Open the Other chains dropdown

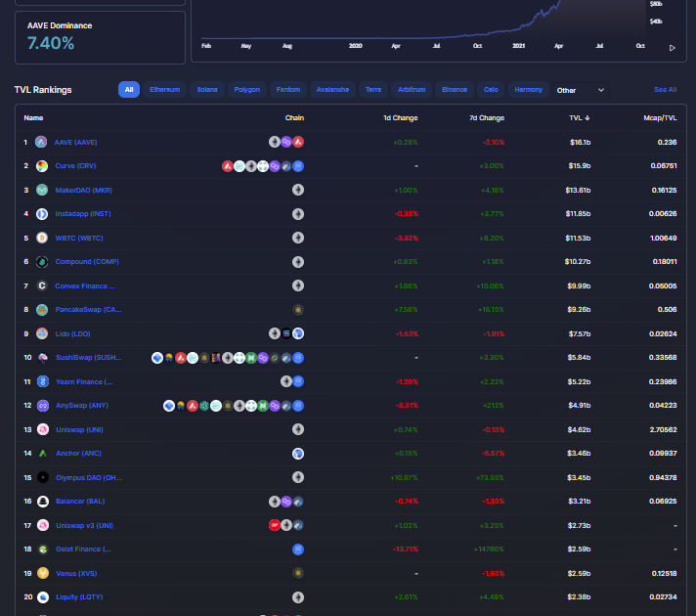tap(581, 90)
